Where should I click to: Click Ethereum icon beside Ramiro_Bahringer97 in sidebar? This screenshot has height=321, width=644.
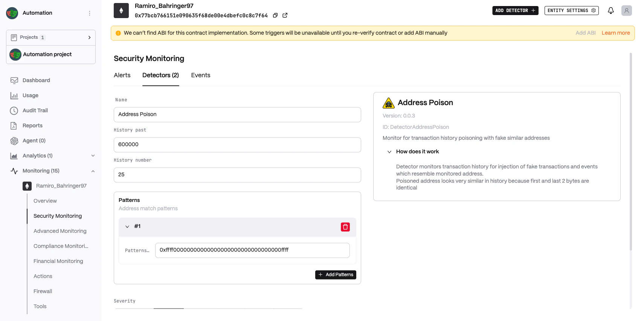click(27, 186)
